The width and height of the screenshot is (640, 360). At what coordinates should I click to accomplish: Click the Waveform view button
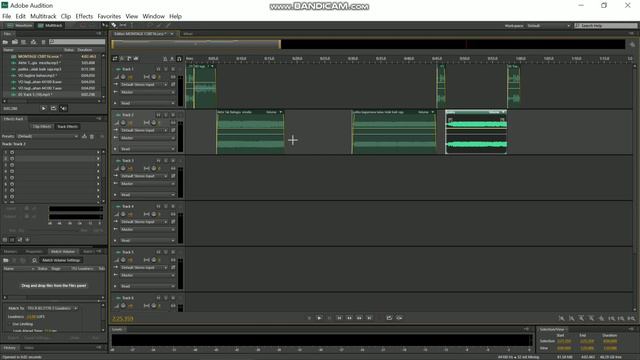[20, 25]
